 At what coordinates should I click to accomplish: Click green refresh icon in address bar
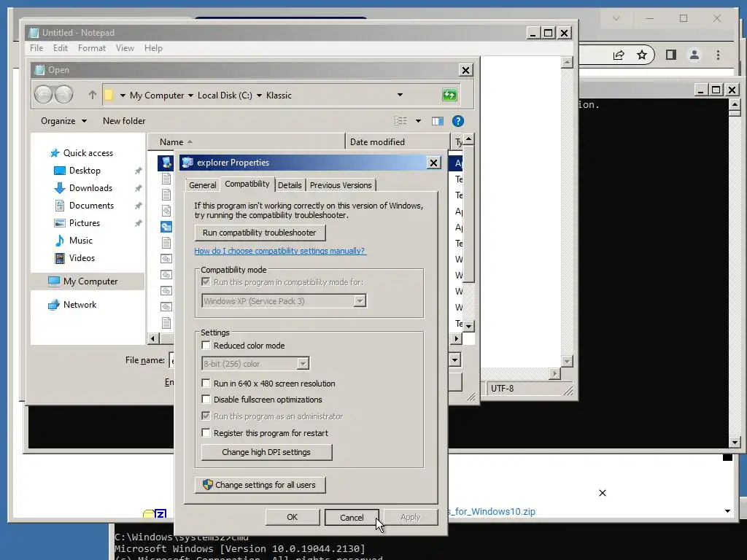coord(449,95)
